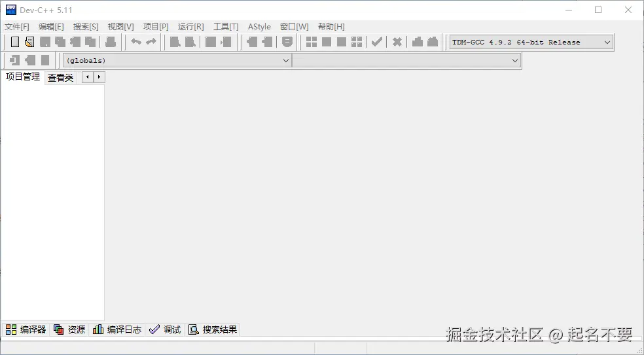Click the Profile analysis icon
The image size is (644, 355).
[x=418, y=42]
